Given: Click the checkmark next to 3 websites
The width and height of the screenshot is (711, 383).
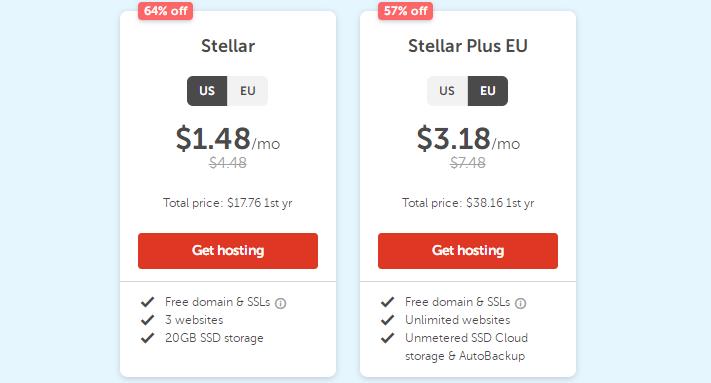Looking at the screenshot, I should point(147,320).
